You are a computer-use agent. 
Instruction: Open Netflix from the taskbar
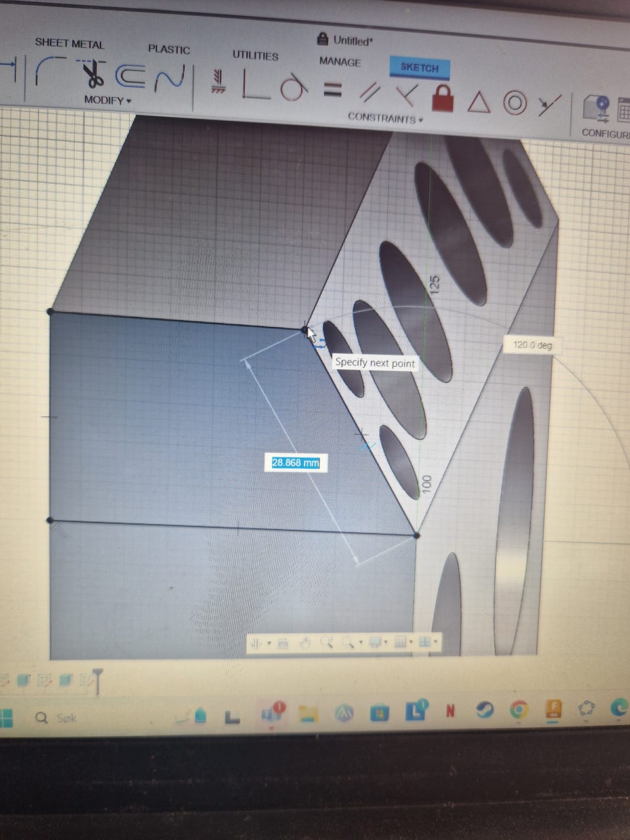450,711
